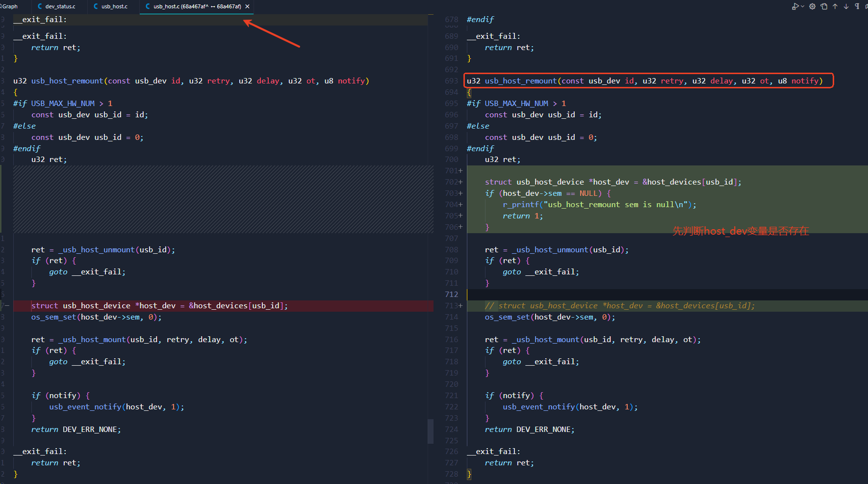Click usb_event_notify call on line 722

[570, 407]
